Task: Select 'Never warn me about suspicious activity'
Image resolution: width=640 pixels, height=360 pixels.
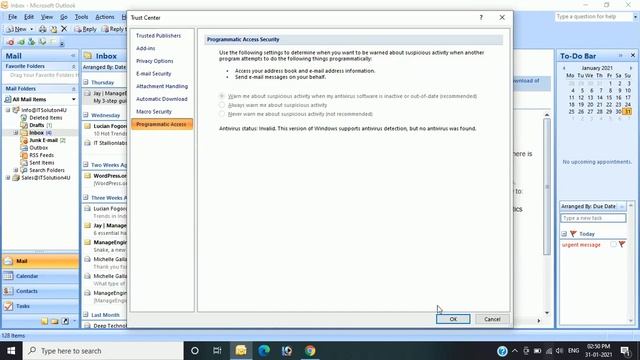Action: pos(222,114)
